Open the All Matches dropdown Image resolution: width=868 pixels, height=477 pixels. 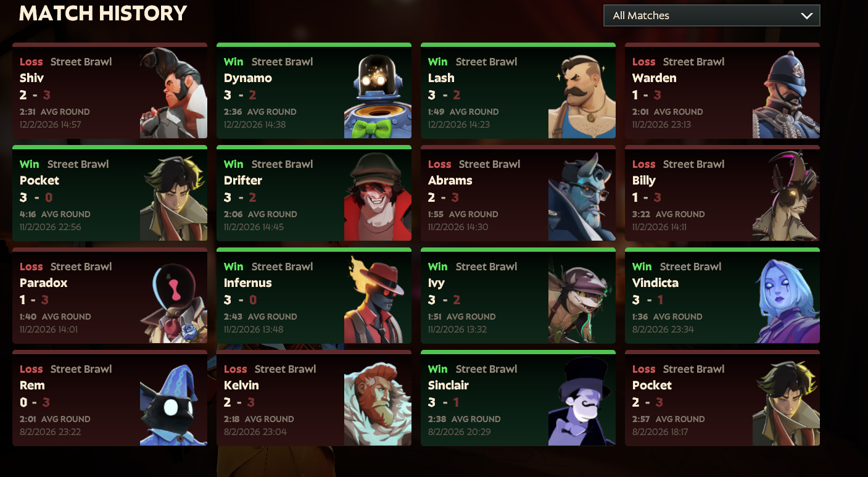click(711, 16)
